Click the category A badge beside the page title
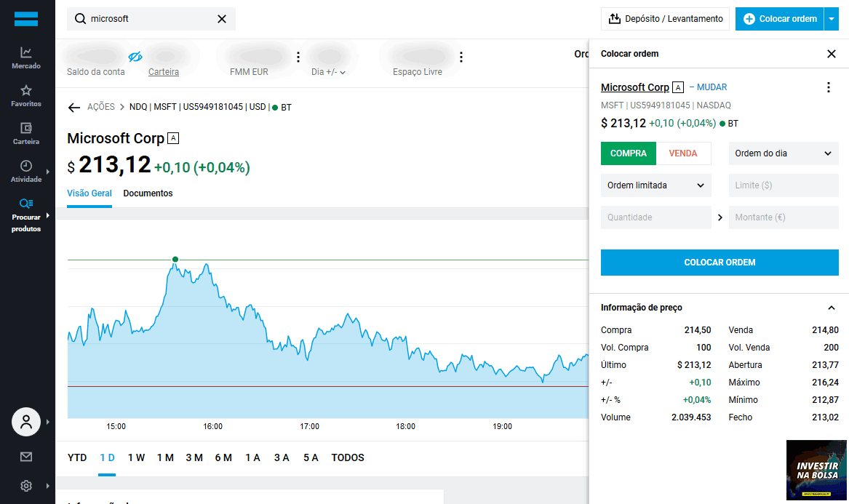 [173, 138]
